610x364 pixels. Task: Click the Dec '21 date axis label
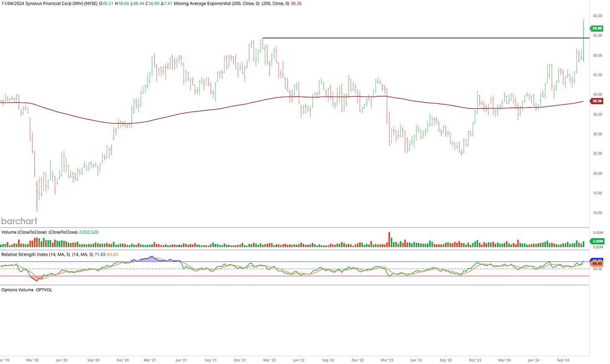(x=240, y=360)
